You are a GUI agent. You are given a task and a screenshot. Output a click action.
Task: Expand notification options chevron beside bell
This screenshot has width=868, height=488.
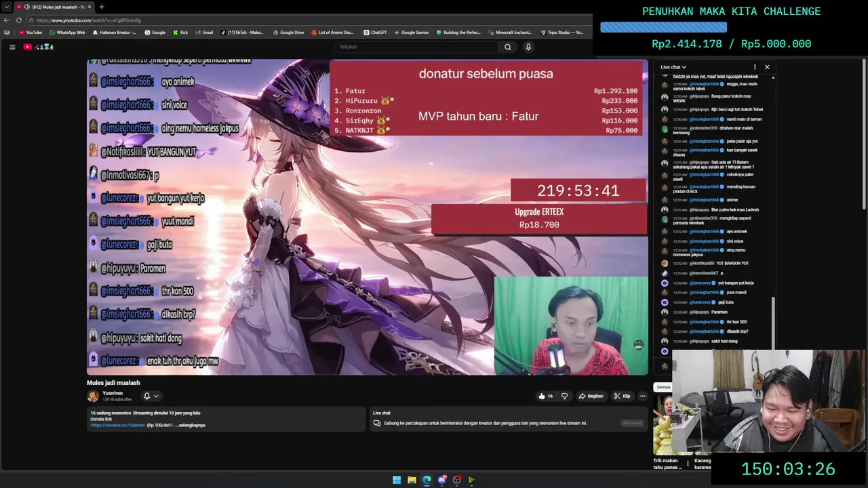coord(156,396)
